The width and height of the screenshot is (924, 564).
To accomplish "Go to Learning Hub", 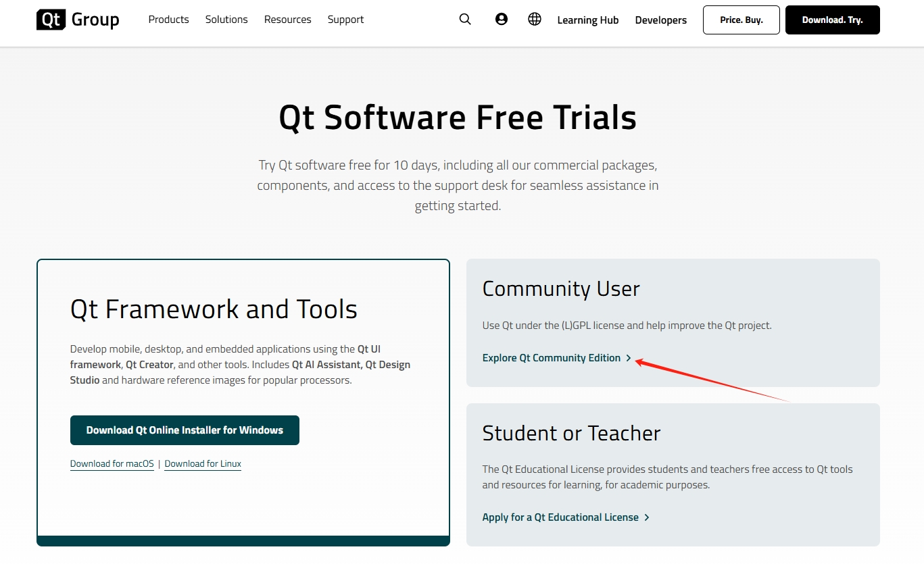I will click(x=588, y=20).
